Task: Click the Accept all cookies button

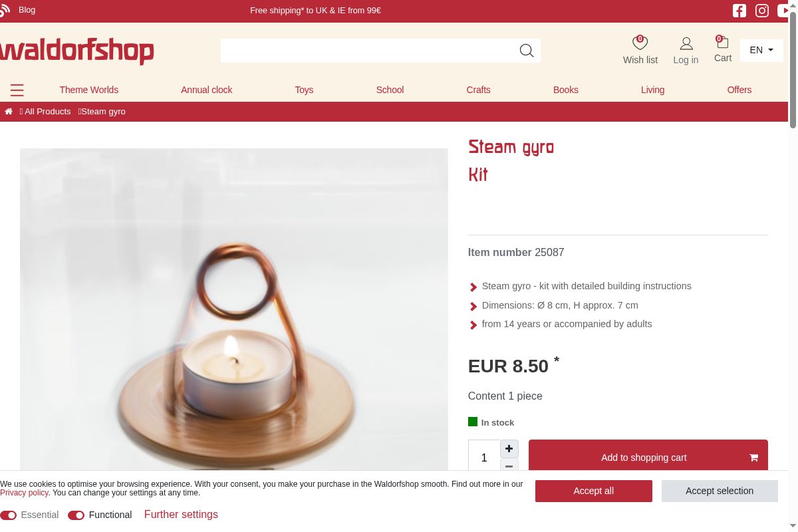Action: [x=594, y=491]
